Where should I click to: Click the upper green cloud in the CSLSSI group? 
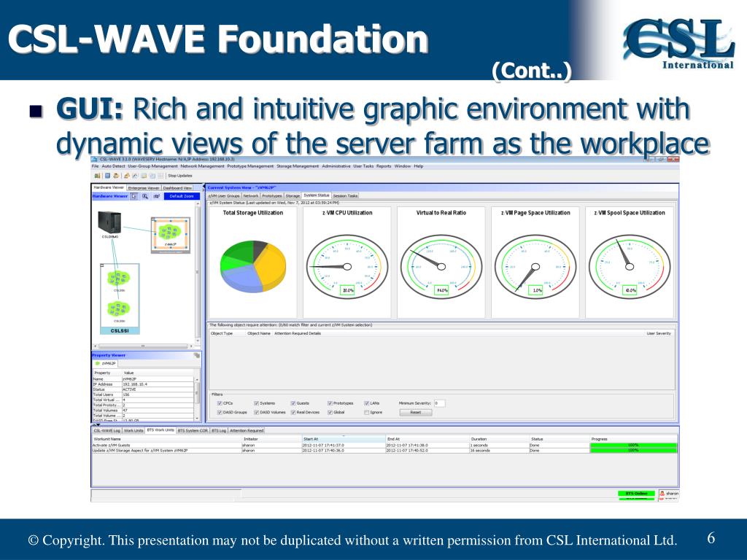point(117,278)
